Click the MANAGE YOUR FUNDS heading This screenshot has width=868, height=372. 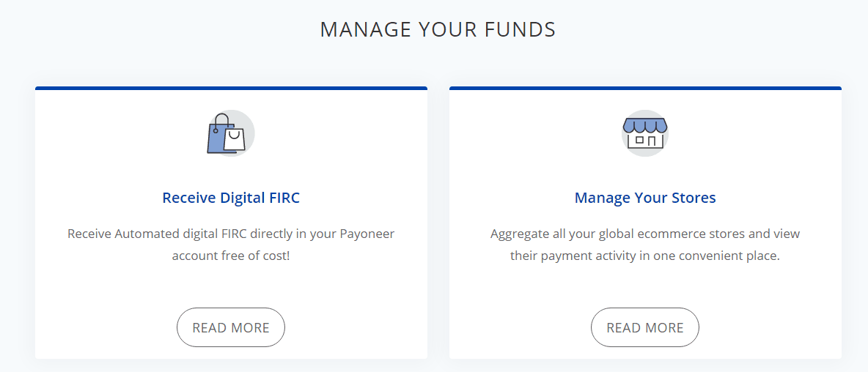[x=438, y=30]
